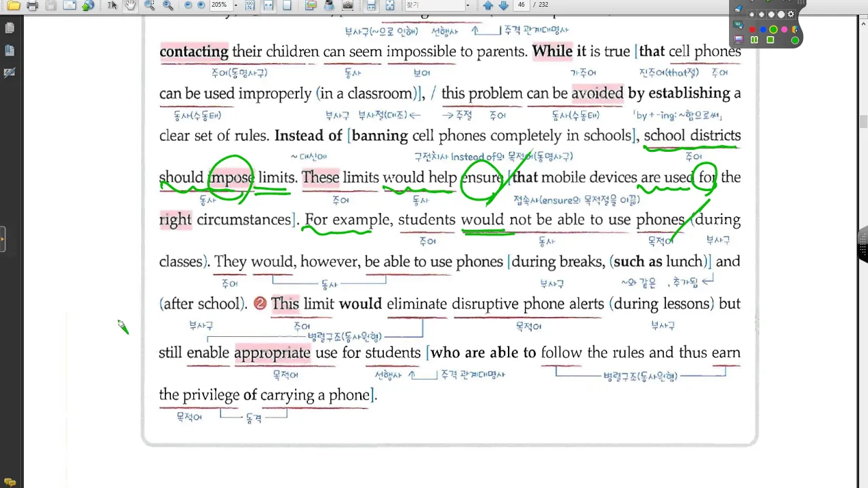This screenshot has width=868, height=488.
Task: Choose the largest pen thickness dot
Action: tap(781, 14)
